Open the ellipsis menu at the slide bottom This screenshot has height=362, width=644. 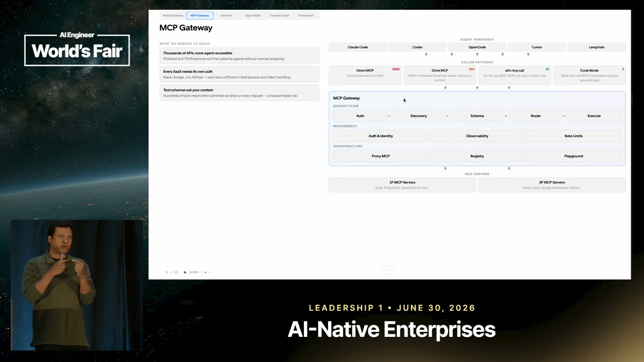tap(387, 270)
